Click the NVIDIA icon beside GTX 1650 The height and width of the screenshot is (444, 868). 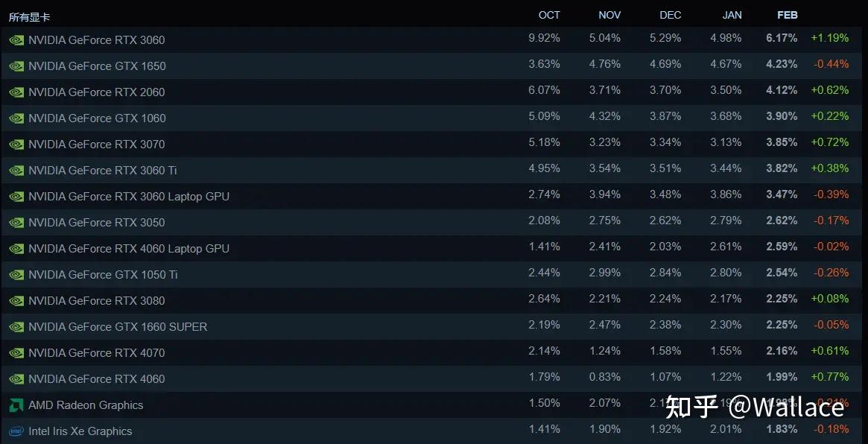coord(16,66)
